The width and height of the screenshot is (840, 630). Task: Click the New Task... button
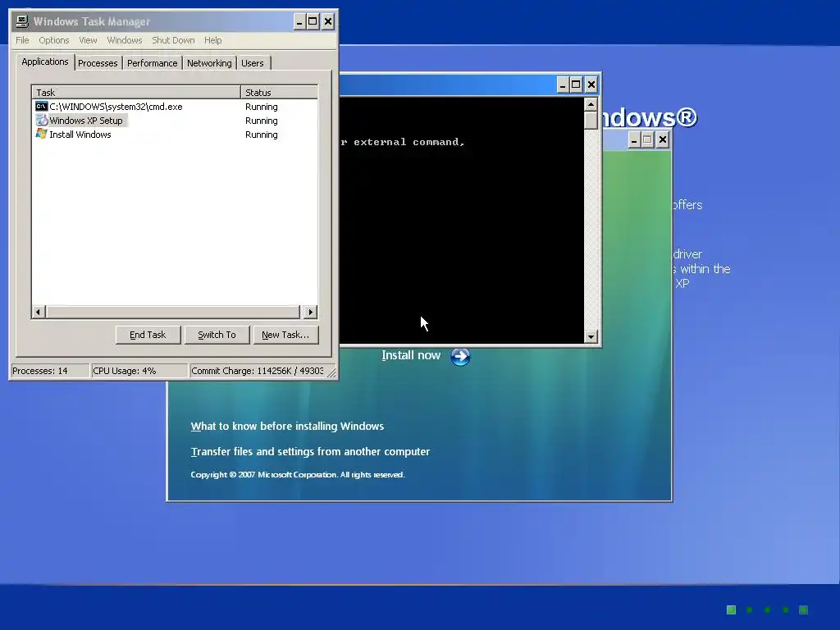(x=285, y=335)
